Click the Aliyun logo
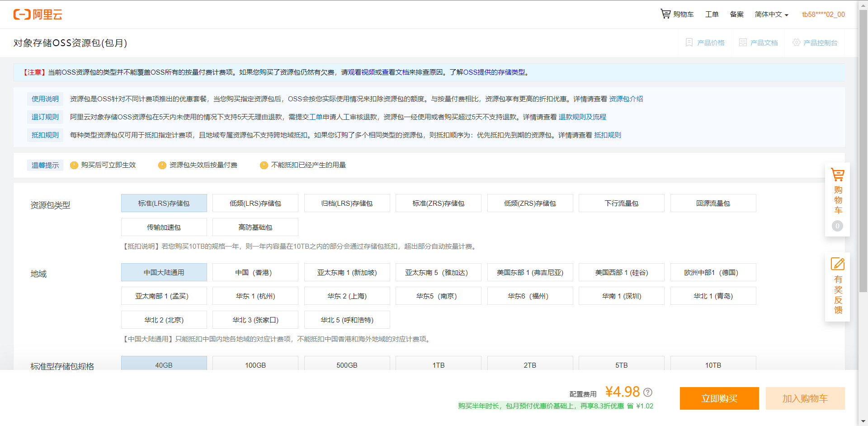Viewport: 868px width, 426px height. 38,14
